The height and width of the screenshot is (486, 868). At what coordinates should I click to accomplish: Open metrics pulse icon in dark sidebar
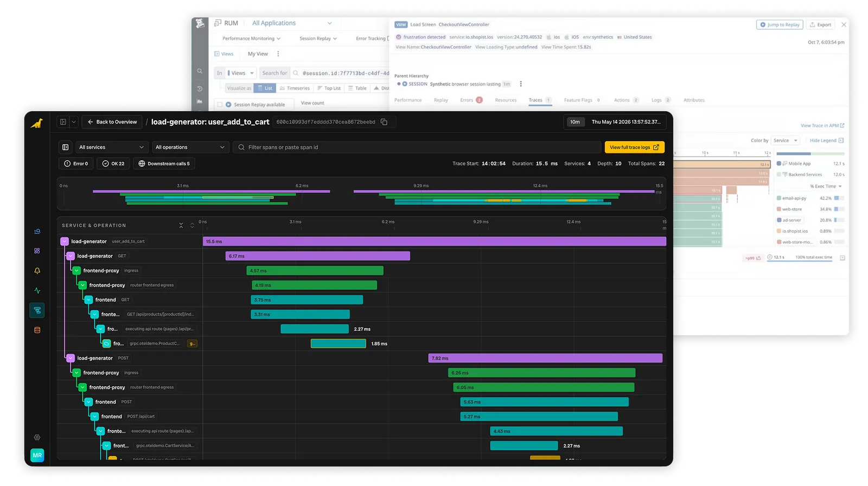[x=37, y=291]
